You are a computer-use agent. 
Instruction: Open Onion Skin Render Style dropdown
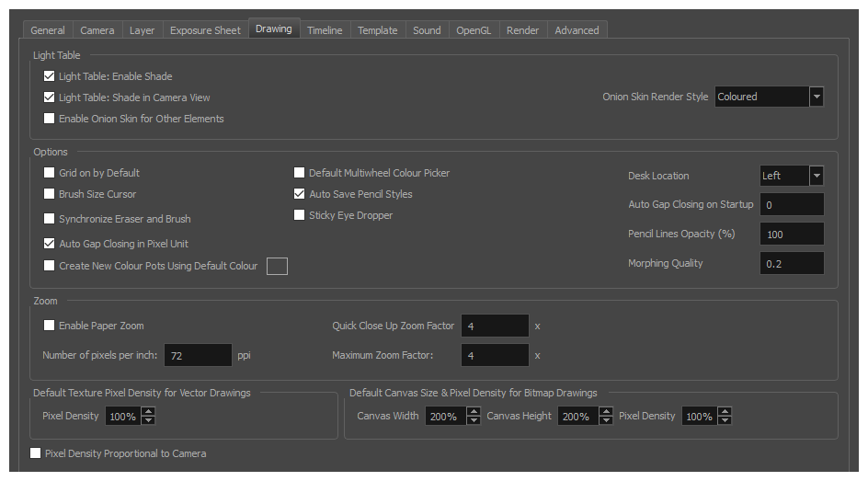(816, 97)
